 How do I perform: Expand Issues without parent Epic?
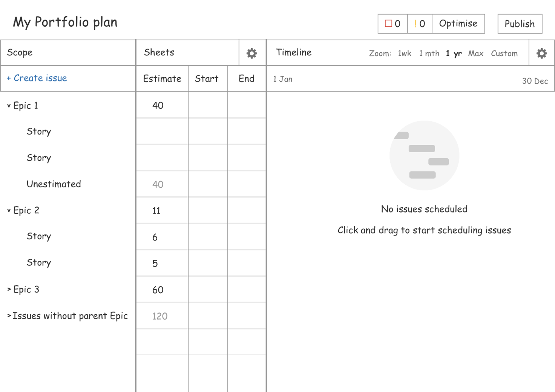(8, 316)
